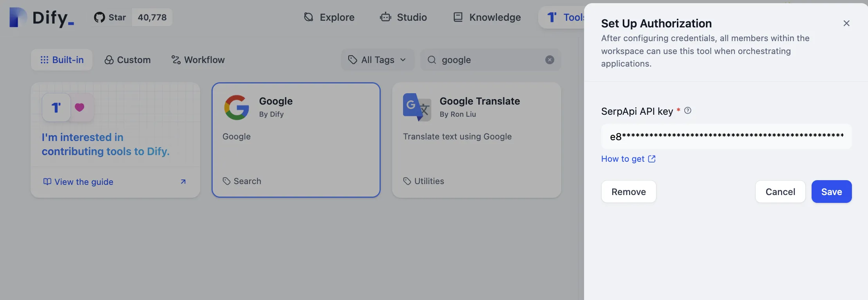Click the Google tool logo icon

point(237,107)
